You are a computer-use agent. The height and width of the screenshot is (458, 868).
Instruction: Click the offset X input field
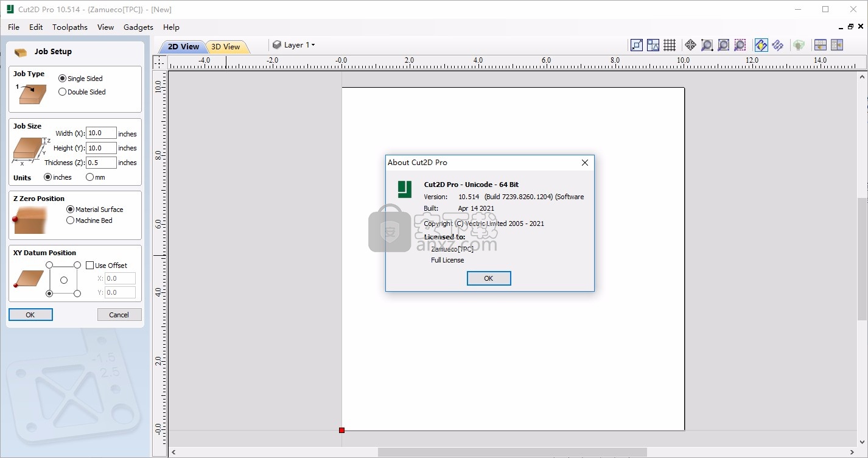pyautogui.click(x=120, y=278)
